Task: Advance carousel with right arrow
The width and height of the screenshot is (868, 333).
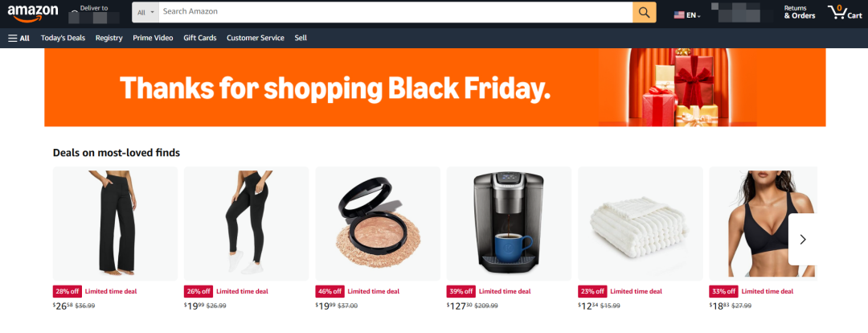Action: coord(802,240)
